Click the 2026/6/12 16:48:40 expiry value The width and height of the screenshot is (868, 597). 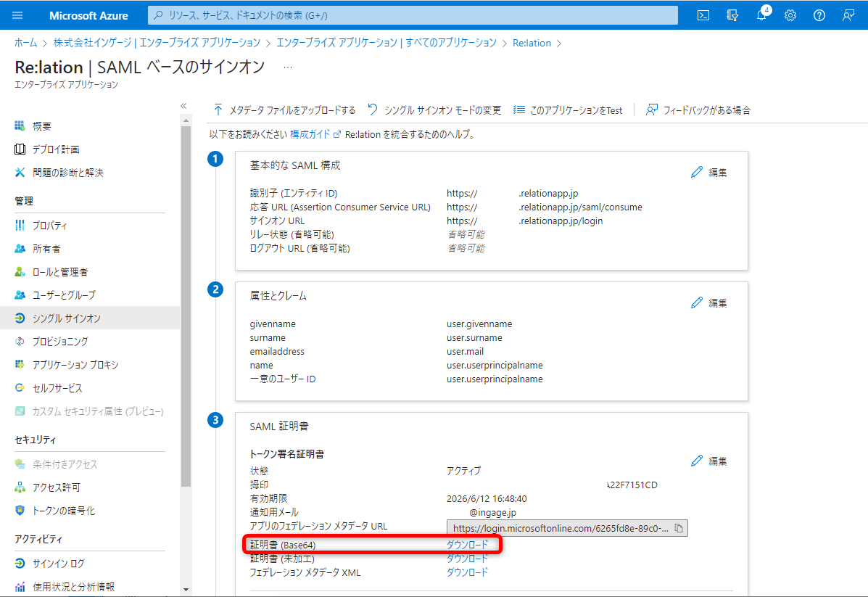487,498
